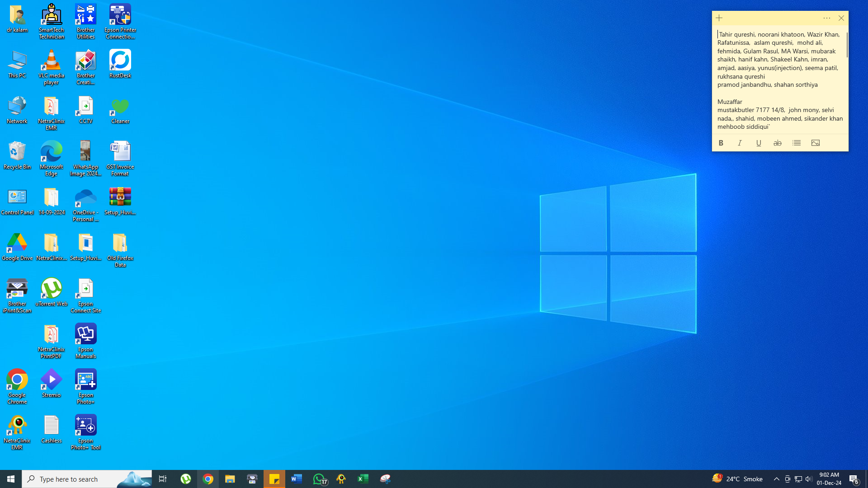Open File Explorer from taskbar
This screenshot has width=868, height=488.
tap(230, 479)
